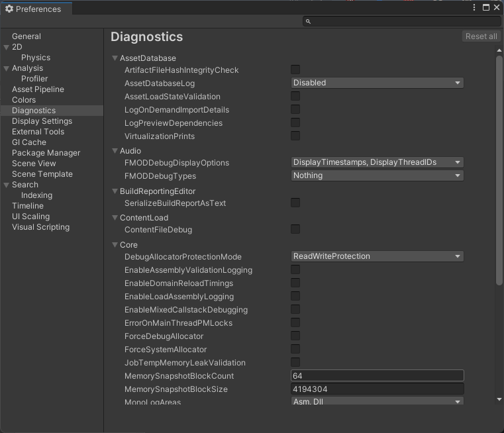Viewport: 504px width, 433px height.
Task: Tick the ContentFileDebug checkbox
Action: tap(295, 229)
